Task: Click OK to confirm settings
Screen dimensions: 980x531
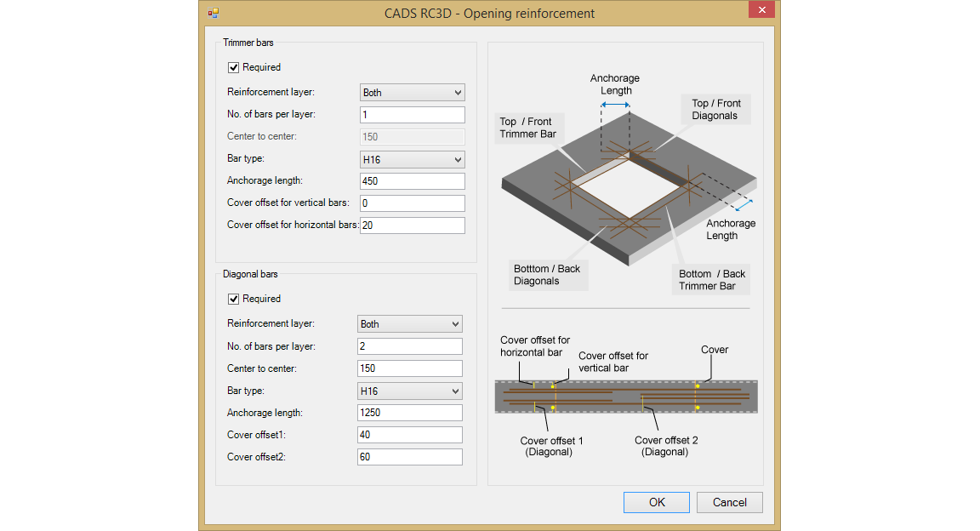Action: tap(656, 502)
